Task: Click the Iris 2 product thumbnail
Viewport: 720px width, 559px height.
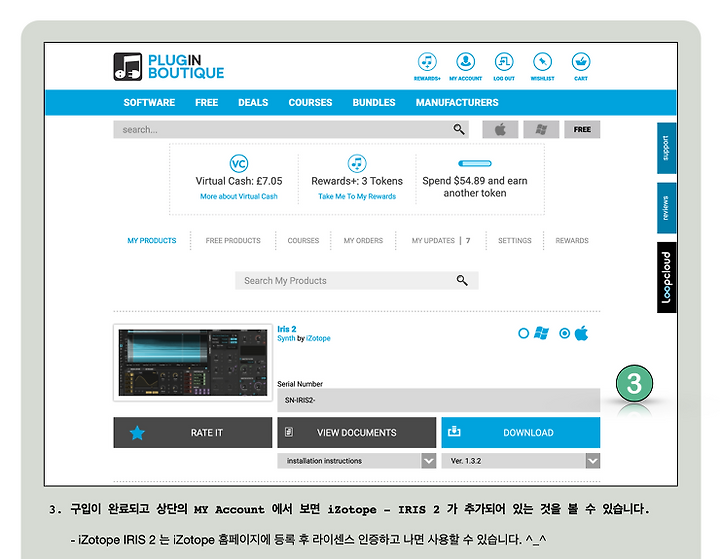Action: (193, 362)
